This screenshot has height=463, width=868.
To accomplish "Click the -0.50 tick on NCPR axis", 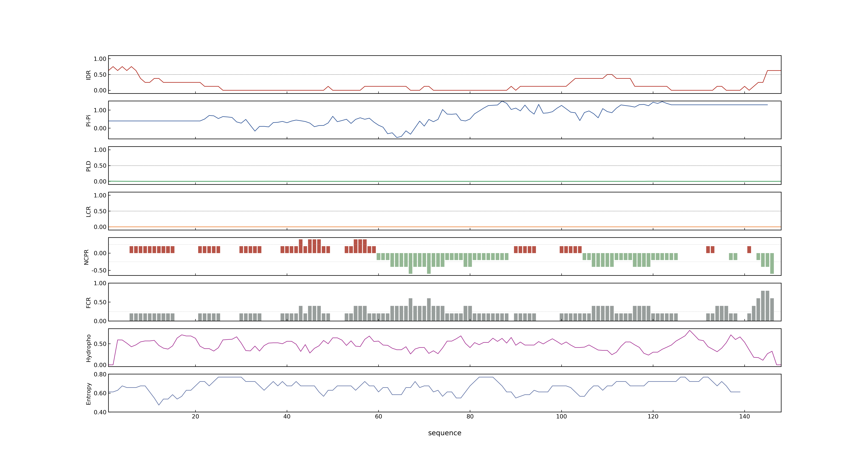I will tap(99, 271).
